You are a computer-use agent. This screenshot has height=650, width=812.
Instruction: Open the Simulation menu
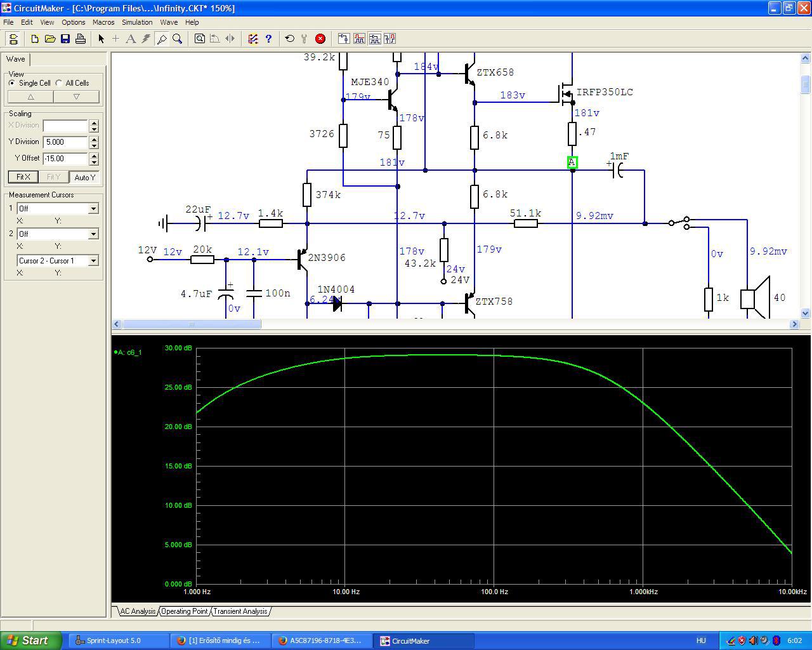pos(137,22)
